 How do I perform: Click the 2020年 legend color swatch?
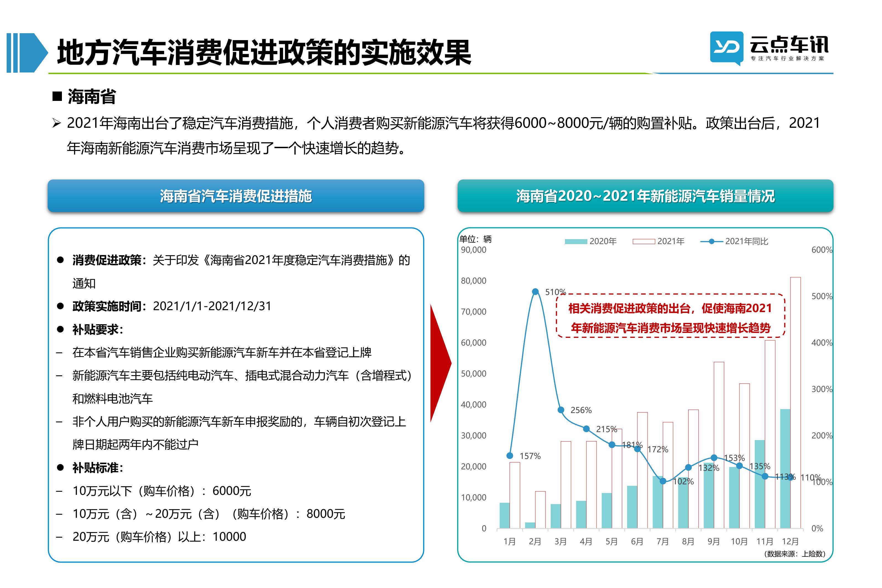click(576, 242)
